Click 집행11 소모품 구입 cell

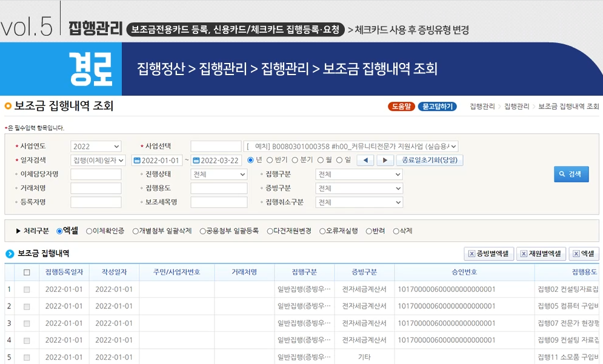(x=567, y=357)
